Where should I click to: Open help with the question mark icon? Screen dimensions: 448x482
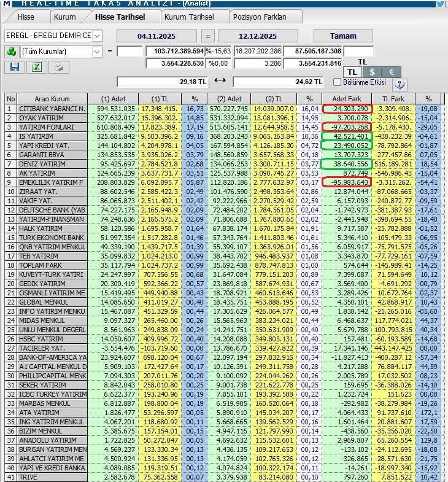click(x=400, y=85)
